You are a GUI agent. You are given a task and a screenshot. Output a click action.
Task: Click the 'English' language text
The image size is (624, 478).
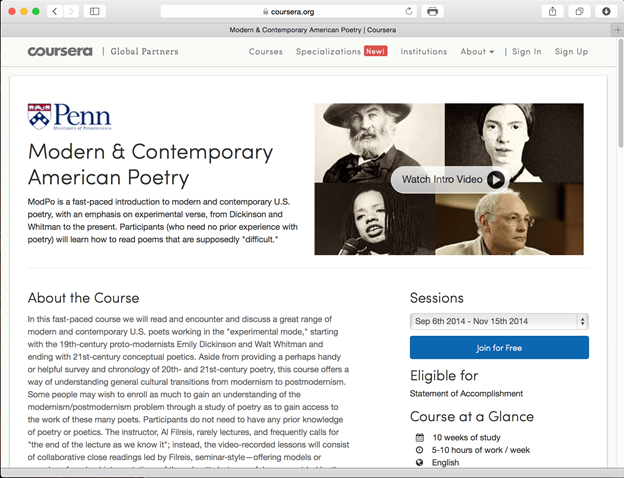[445, 462]
